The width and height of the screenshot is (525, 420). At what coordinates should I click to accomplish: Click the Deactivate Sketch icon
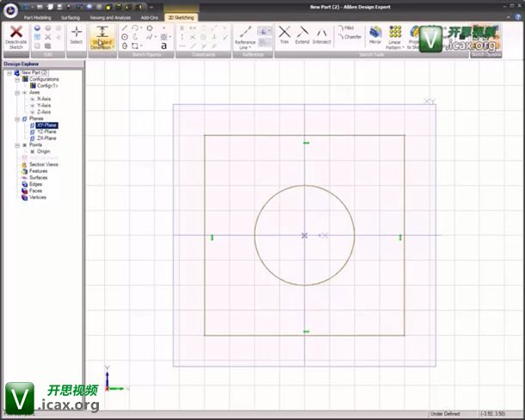(x=15, y=34)
